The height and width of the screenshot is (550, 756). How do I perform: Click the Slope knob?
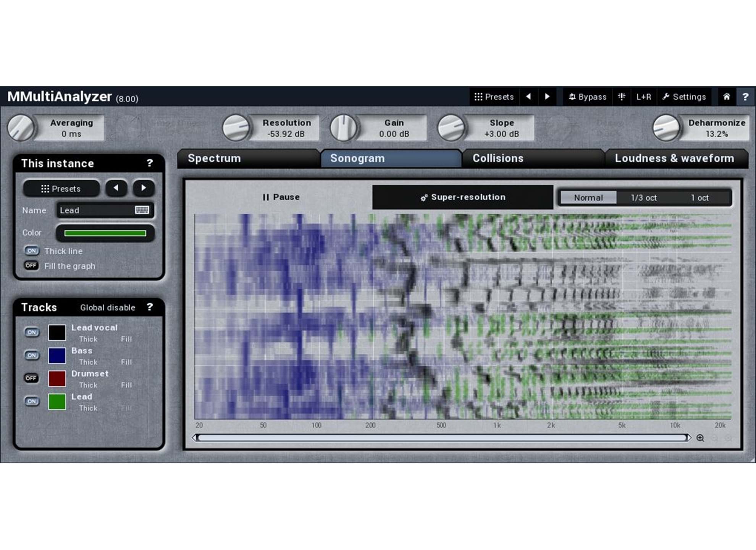(x=451, y=128)
